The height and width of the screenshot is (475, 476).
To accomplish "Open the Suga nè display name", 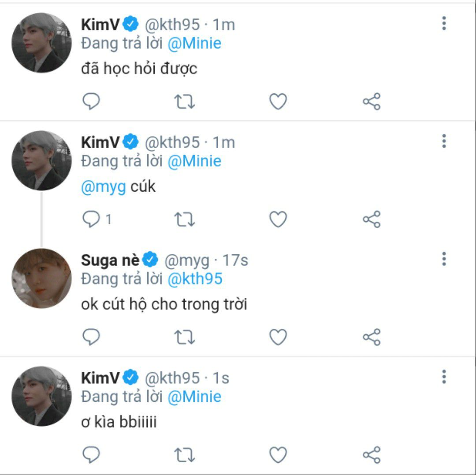I will [110, 260].
